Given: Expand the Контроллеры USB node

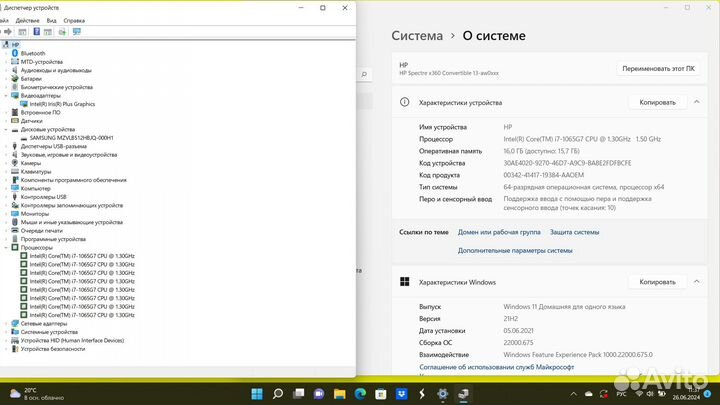Looking at the screenshot, I should click(6, 197).
